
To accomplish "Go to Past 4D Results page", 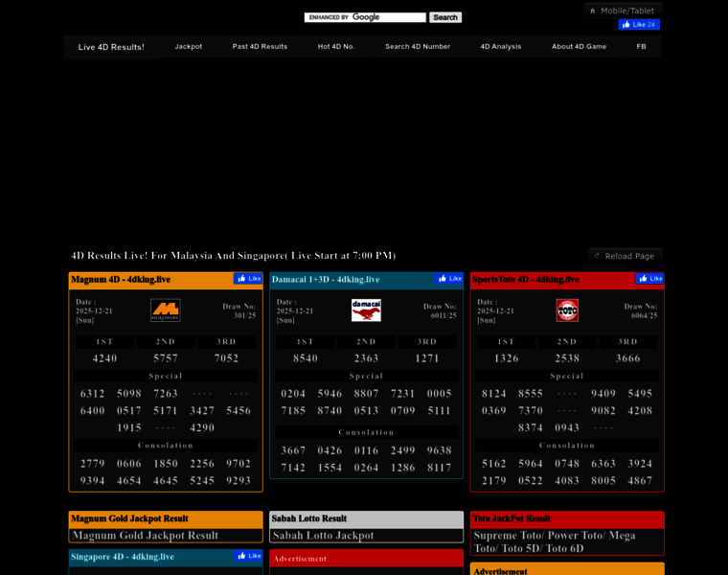I will tap(260, 46).
